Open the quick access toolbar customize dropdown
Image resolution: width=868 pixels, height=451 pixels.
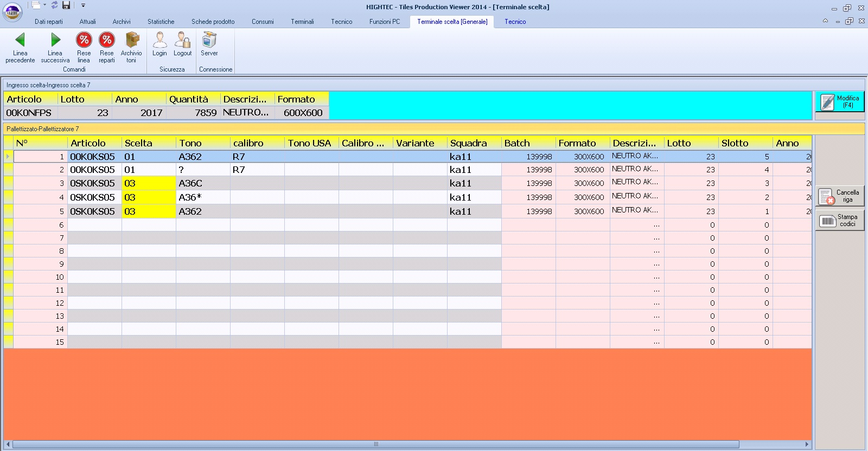pos(83,5)
